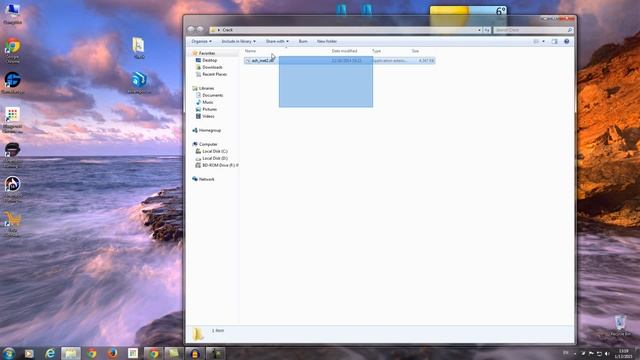Select the adi_inet2 file row
640x360 pixels.
point(340,60)
